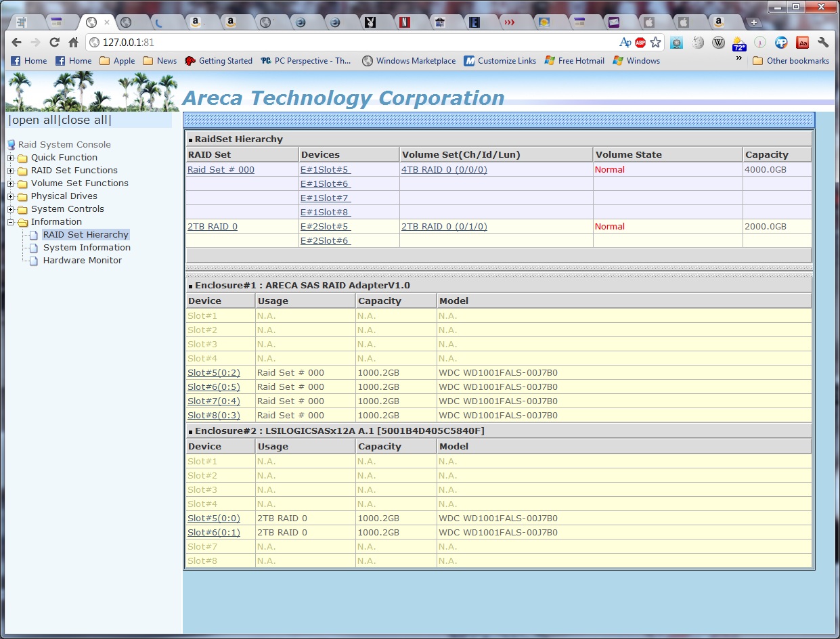Show hidden bookmarks with the » chevron
The image size is (840, 639).
click(739, 59)
